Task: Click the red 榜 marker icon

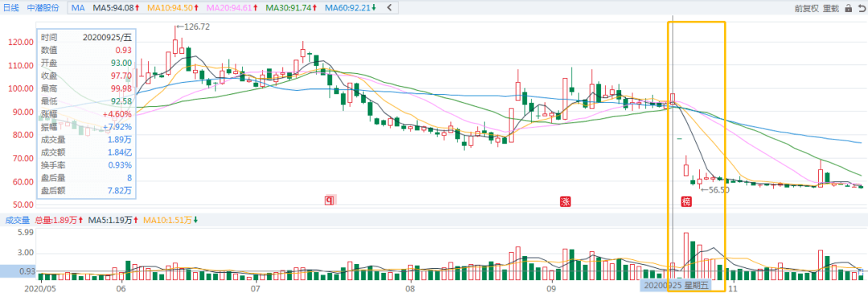Action: (x=686, y=201)
